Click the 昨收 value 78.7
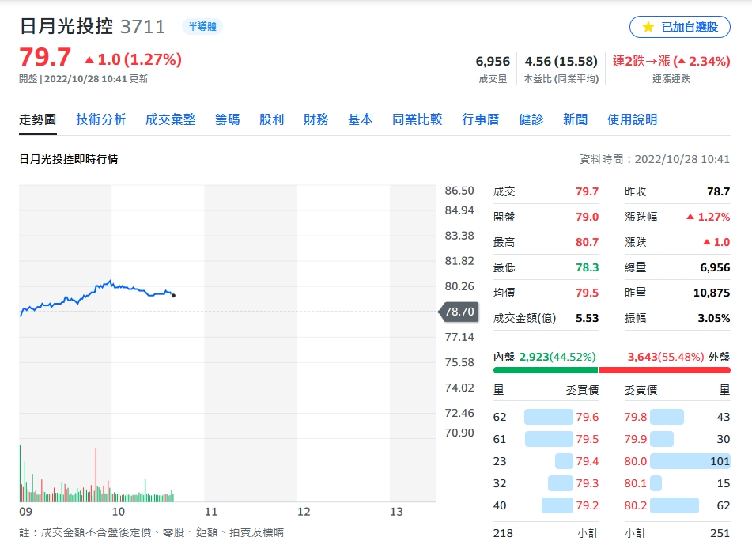The image size is (752, 560). (x=719, y=191)
